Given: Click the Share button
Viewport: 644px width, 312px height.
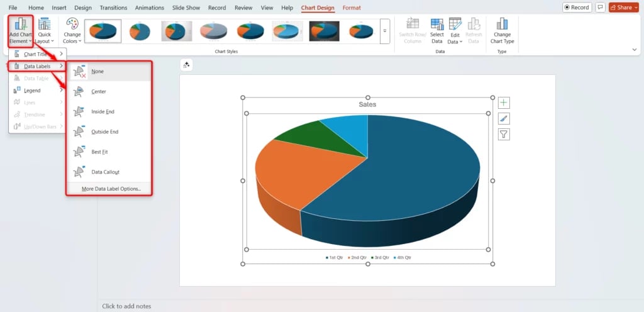Looking at the screenshot, I should click(x=623, y=8).
